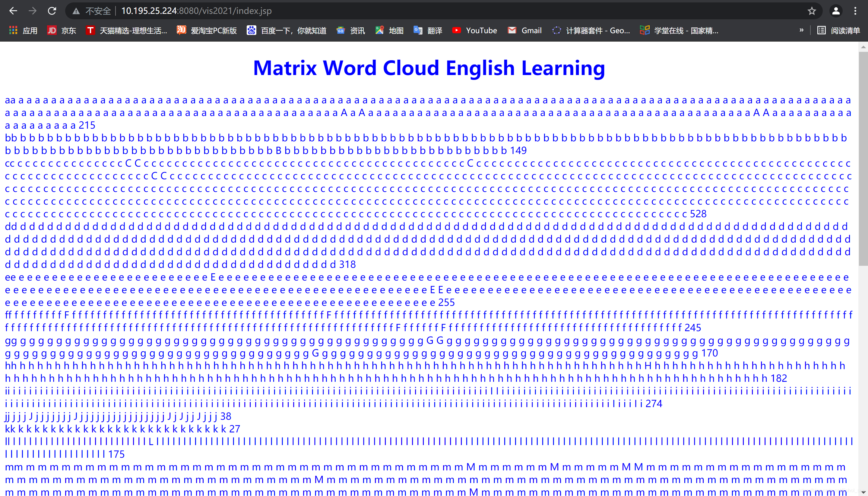Click the Google Translate bookmark icon
Viewport: 868px width, 496px height.
coord(418,30)
